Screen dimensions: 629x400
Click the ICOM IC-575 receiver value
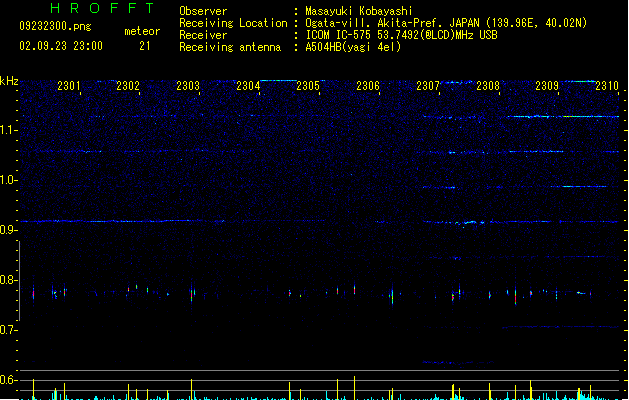coord(401,35)
